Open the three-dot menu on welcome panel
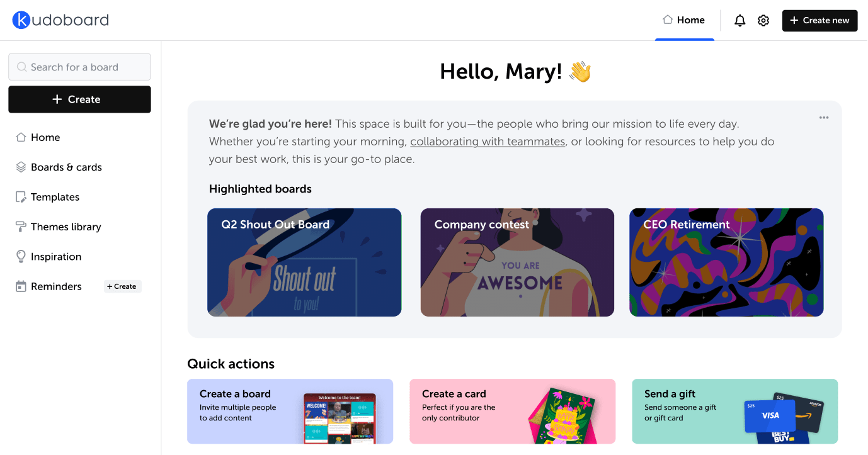This screenshot has height=455, width=868. (x=824, y=118)
